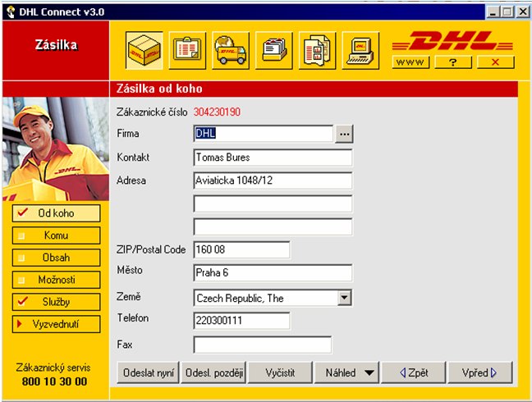Click the ZIP/Postal Code field
Image resolution: width=532 pixels, height=402 pixels.
coord(241,249)
